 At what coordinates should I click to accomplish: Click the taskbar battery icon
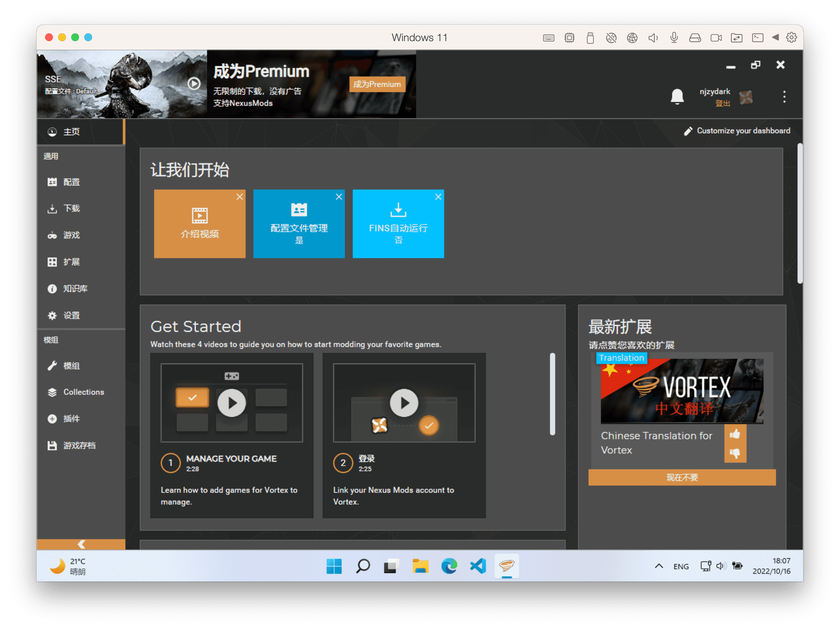pos(737,566)
